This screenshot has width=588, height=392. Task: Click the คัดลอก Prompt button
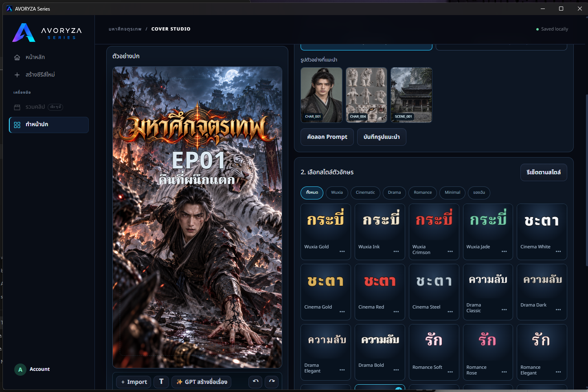pos(327,137)
